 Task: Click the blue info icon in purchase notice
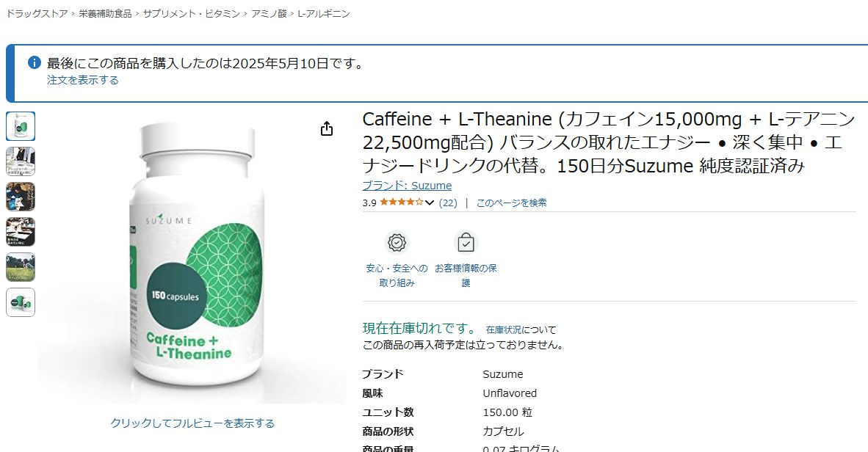35,62
